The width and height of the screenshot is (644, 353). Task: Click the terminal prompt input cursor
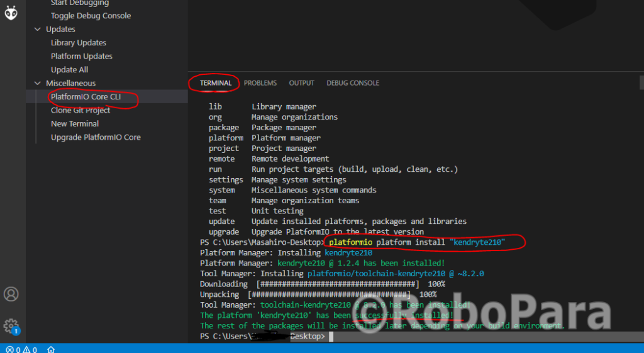(x=331, y=337)
